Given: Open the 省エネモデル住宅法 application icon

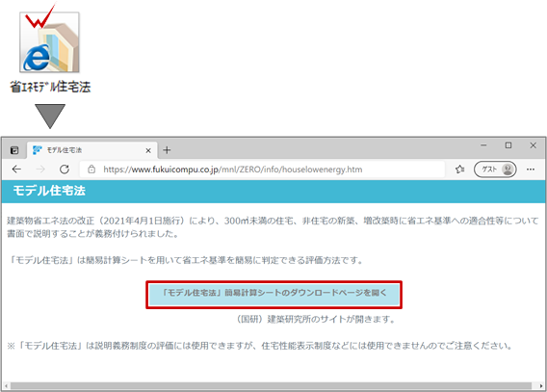Looking at the screenshot, I should pos(49,42).
